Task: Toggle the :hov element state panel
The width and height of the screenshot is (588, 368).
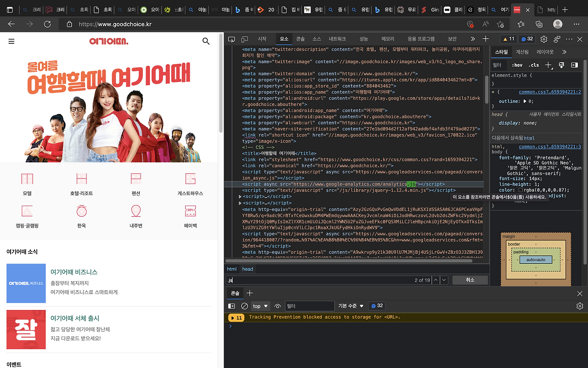Action: (x=517, y=65)
